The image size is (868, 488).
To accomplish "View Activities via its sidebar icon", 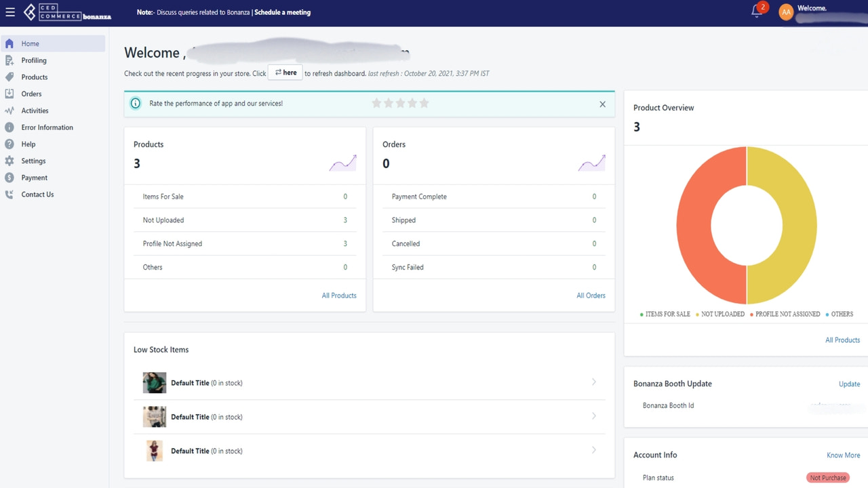I will [x=10, y=110].
